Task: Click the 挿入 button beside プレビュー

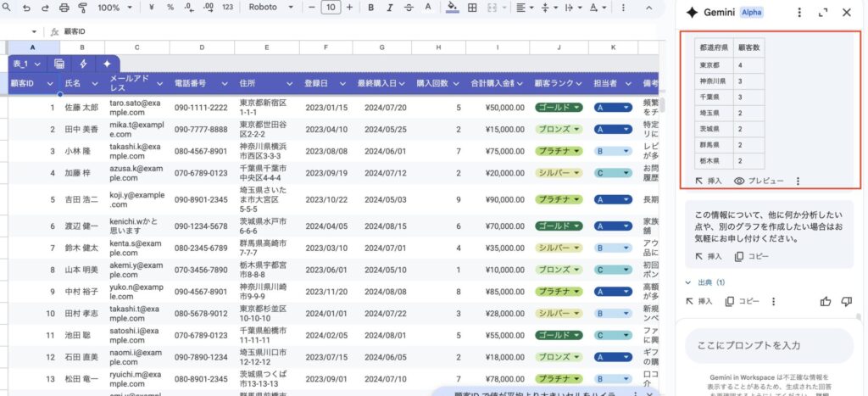Action: (x=709, y=181)
